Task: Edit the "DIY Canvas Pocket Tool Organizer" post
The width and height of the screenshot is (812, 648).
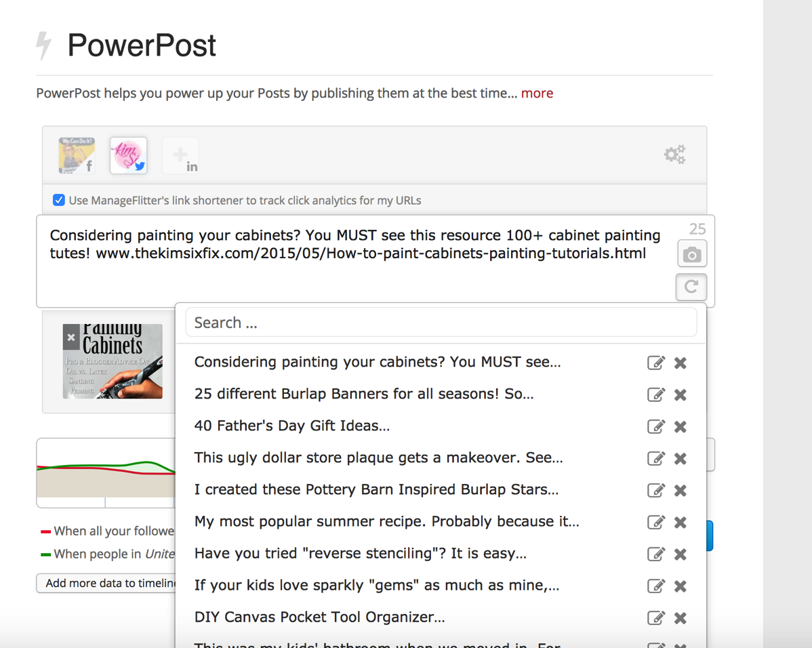Action: 655,618
